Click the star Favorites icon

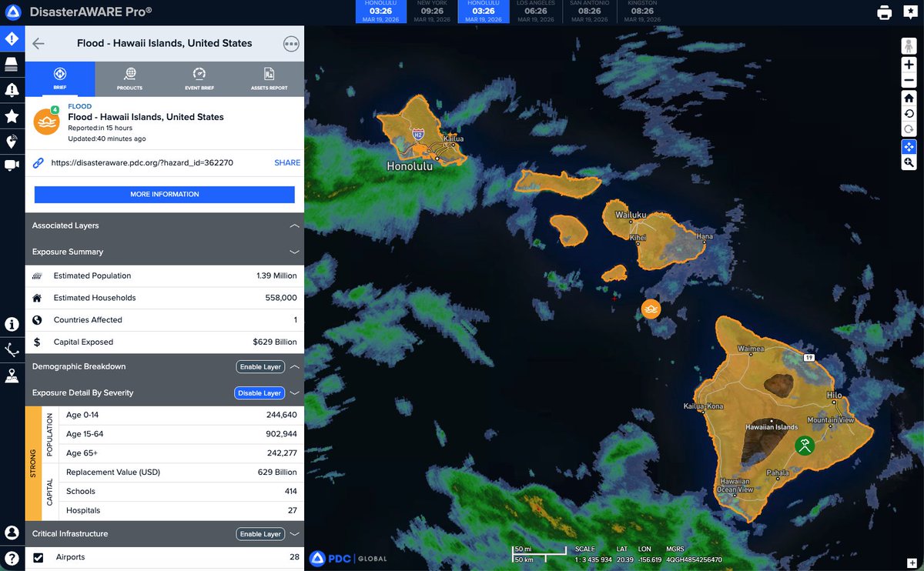tap(11, 116)
